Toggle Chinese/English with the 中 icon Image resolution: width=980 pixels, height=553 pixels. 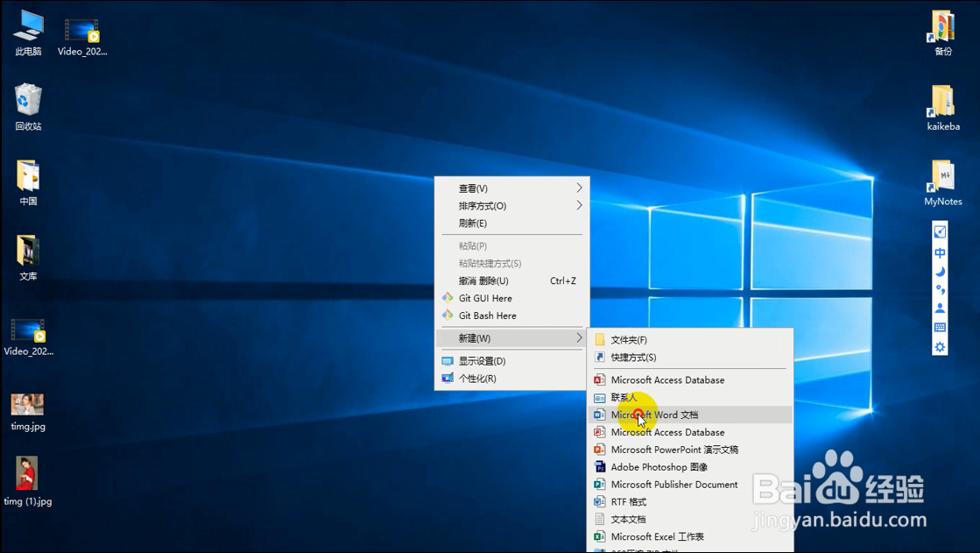[939, 253]
